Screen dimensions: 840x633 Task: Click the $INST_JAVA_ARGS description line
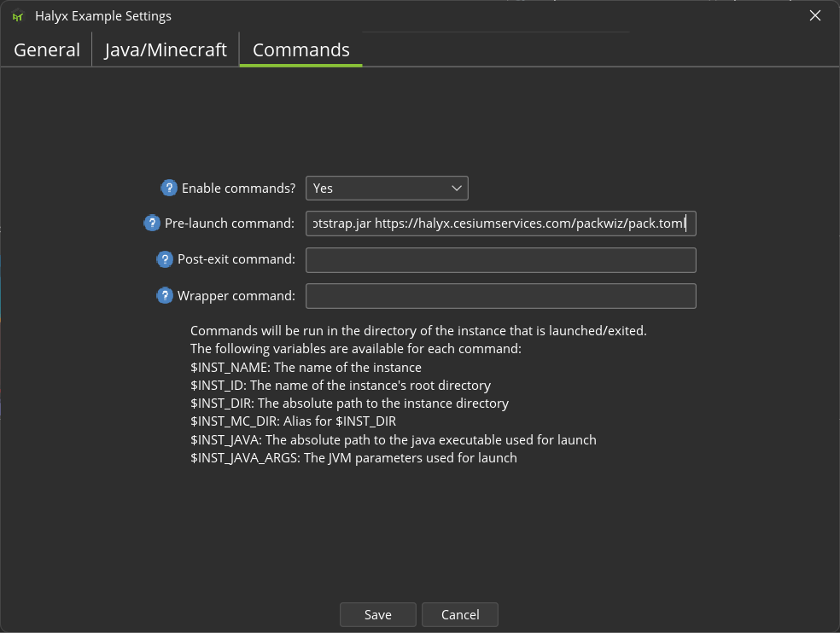pyautogui.click(x=353, y=458)
